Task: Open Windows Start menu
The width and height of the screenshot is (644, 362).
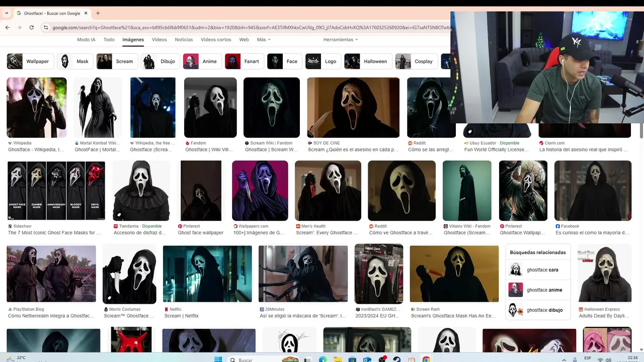Action: 218,359
